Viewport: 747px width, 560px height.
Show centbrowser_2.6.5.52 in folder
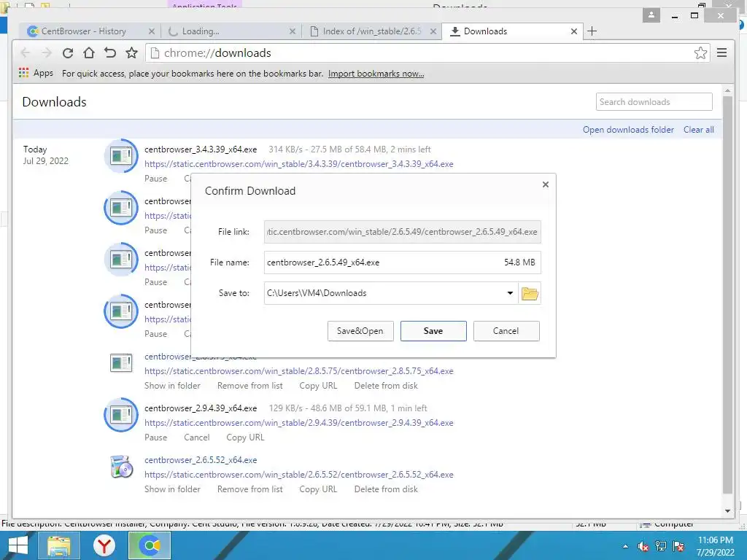click(x=172, y=489)
